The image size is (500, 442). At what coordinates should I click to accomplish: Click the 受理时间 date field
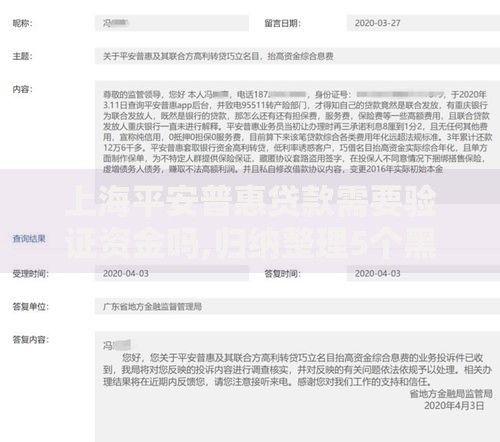(x=172, y=273)
